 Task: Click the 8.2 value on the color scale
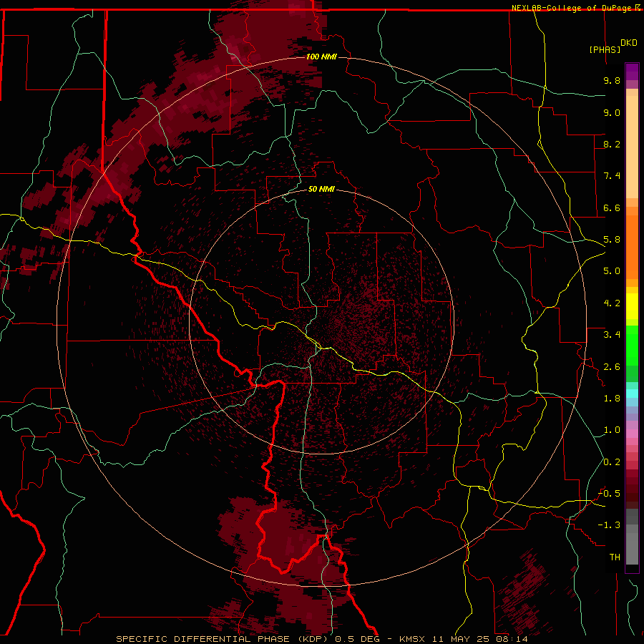[x=612, y=144]
